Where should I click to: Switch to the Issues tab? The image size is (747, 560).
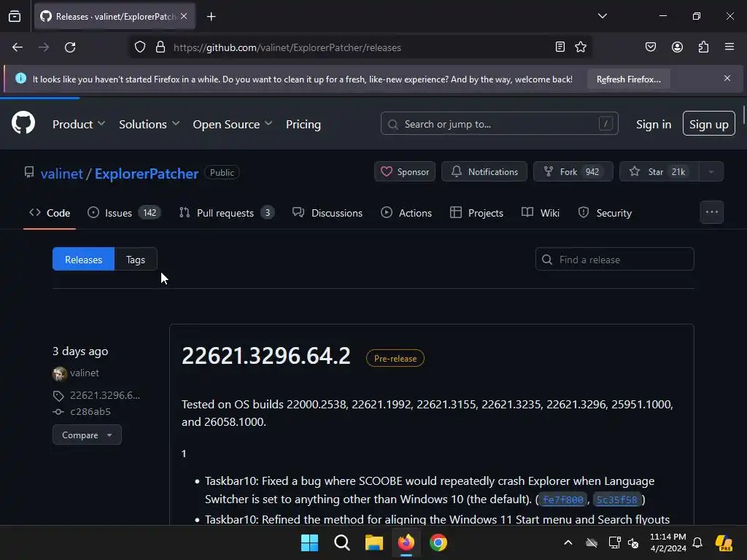click(124, 213)
